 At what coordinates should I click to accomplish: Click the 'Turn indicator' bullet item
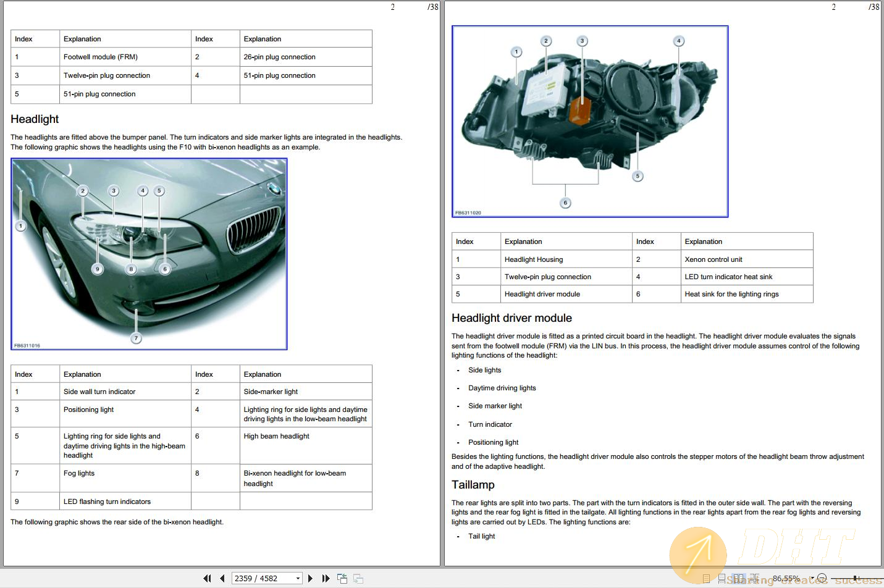[490, 424]
